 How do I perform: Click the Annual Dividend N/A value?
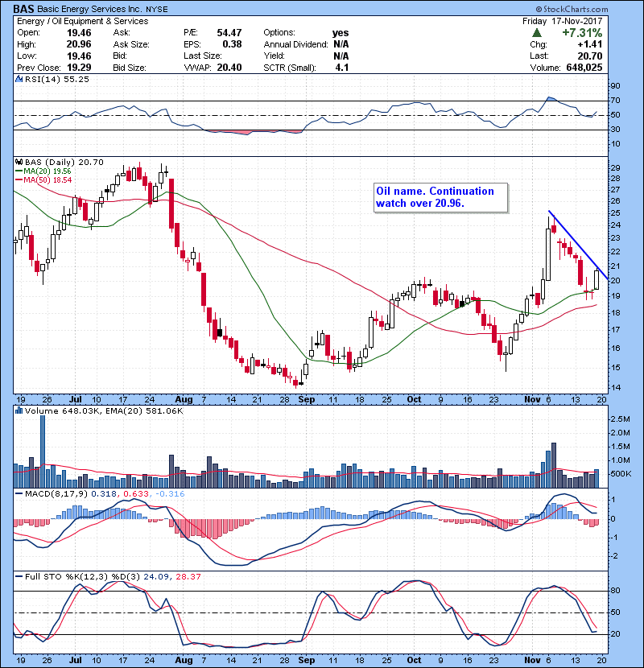pyautogui.click(x=341, y=44)
